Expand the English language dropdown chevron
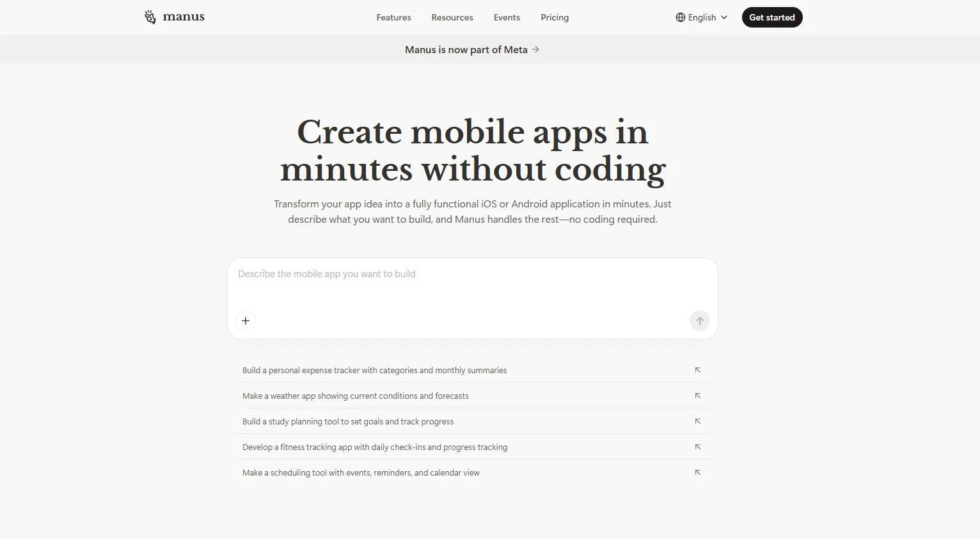 click(724, 17)
